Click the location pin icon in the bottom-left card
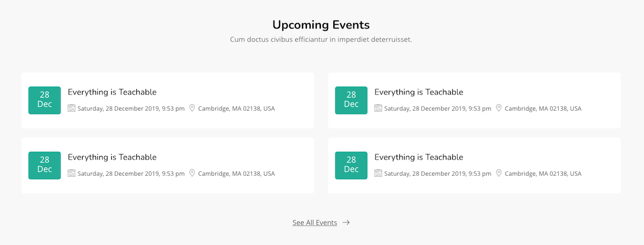 pyautogui.click(x=192, y=173)
